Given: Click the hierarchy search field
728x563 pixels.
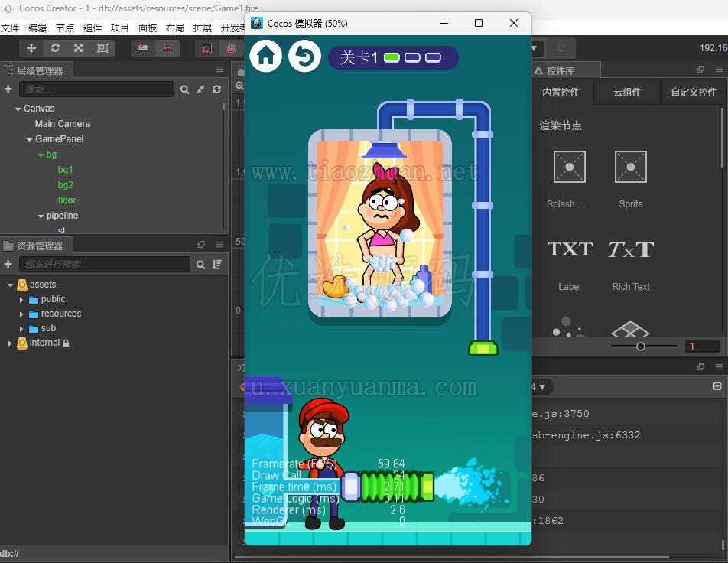Looking at the screenshot, I should (x=96, y=89).
